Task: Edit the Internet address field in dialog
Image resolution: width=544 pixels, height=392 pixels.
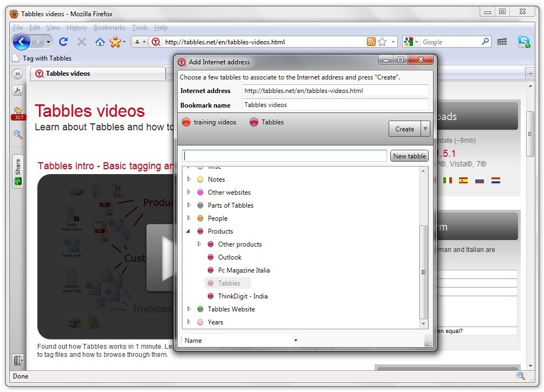Action: coord(335,90)
